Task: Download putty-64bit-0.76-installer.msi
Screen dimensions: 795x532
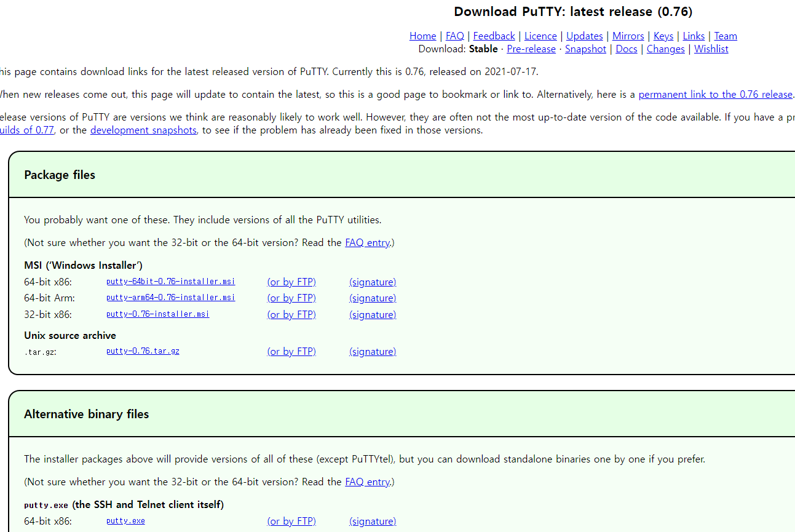Action: pos(170,282)
